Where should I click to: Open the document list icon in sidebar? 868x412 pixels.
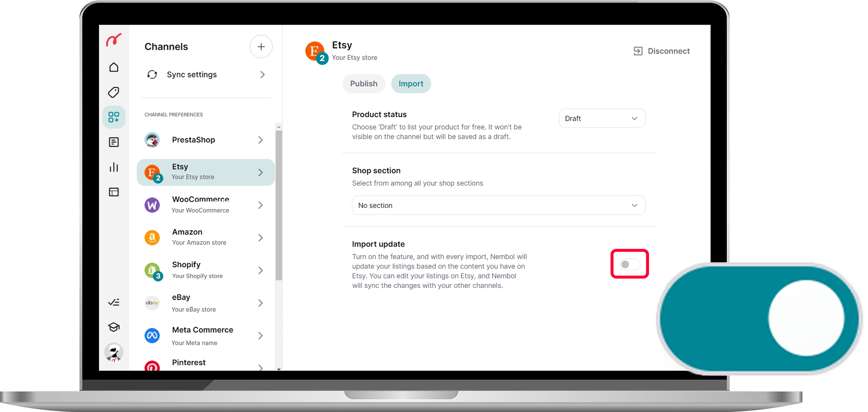click(x=114, y=142)
